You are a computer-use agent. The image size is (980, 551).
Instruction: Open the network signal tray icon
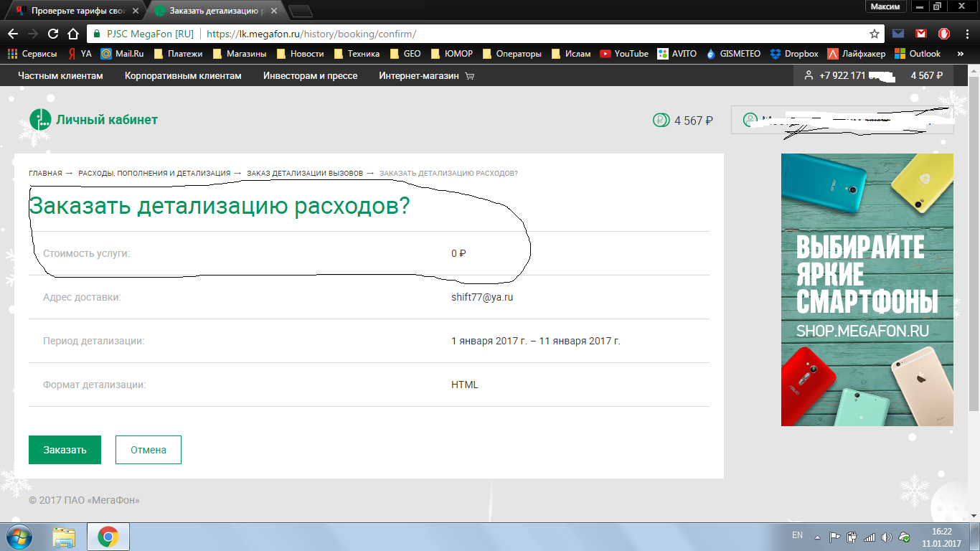(870, 537)
